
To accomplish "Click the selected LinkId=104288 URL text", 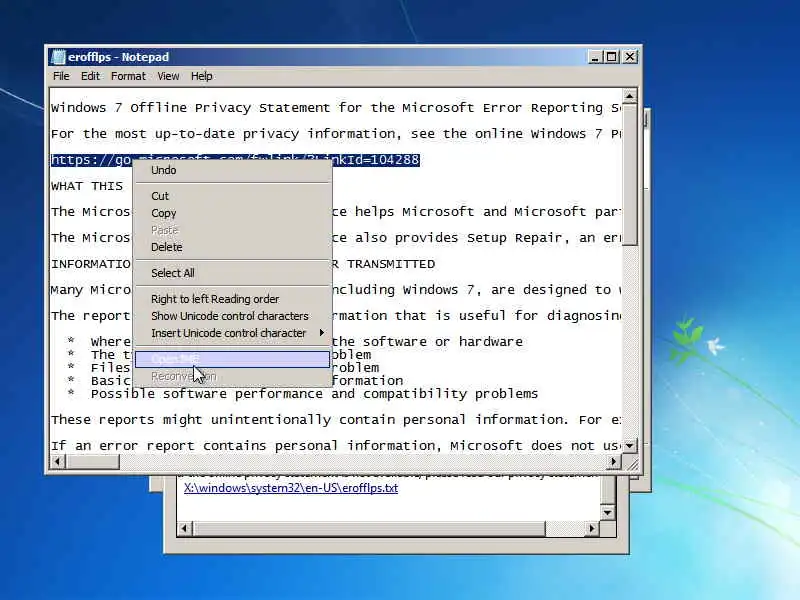I will 235,160.
